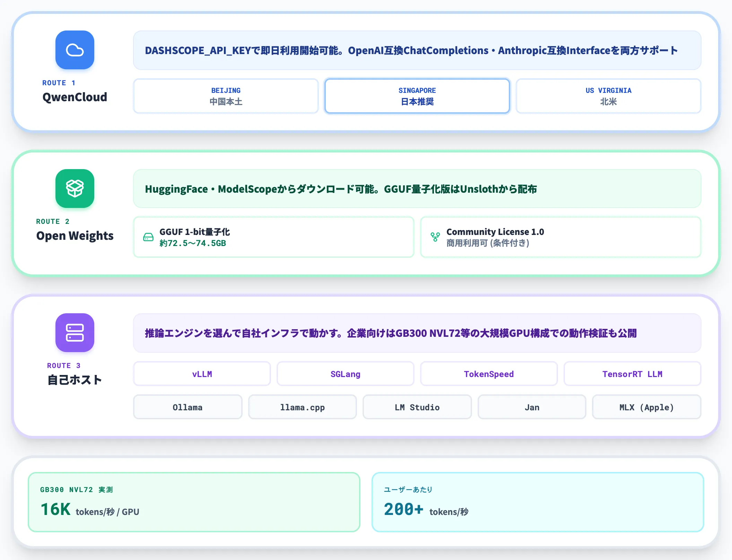Click the 自己ホスト heading

point(75,380)
